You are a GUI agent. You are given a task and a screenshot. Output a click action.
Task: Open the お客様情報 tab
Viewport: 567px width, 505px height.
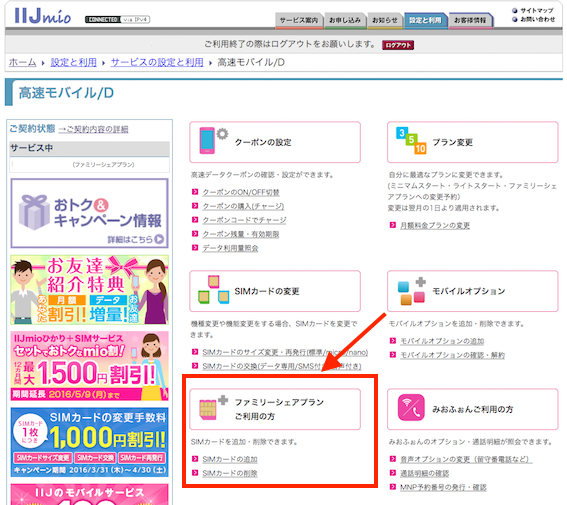[470, 20]
